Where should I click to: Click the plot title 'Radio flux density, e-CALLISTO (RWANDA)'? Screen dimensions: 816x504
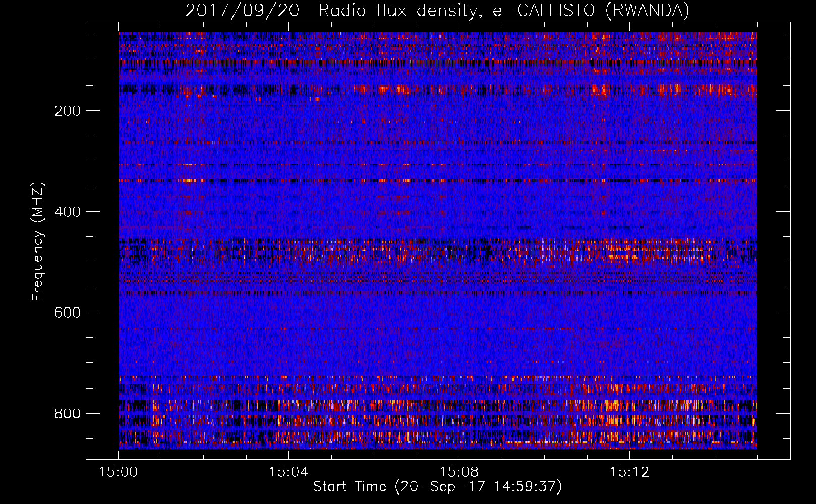504,10
